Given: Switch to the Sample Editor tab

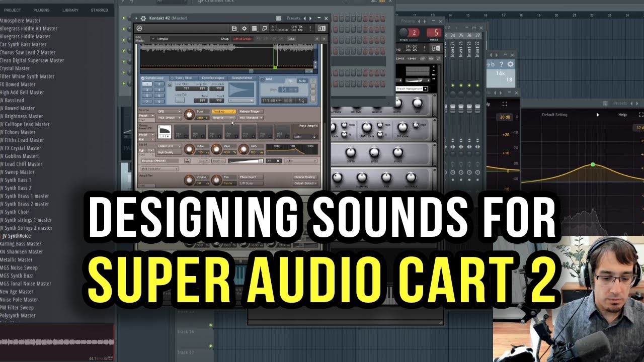Looking at the screenshot, I should (x=242, y=78).
